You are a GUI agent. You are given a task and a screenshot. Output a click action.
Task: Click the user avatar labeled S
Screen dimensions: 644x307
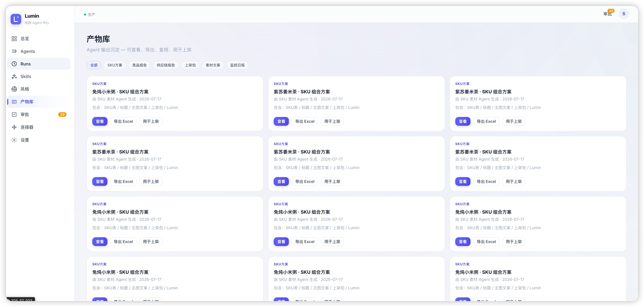tap(623, 14)
